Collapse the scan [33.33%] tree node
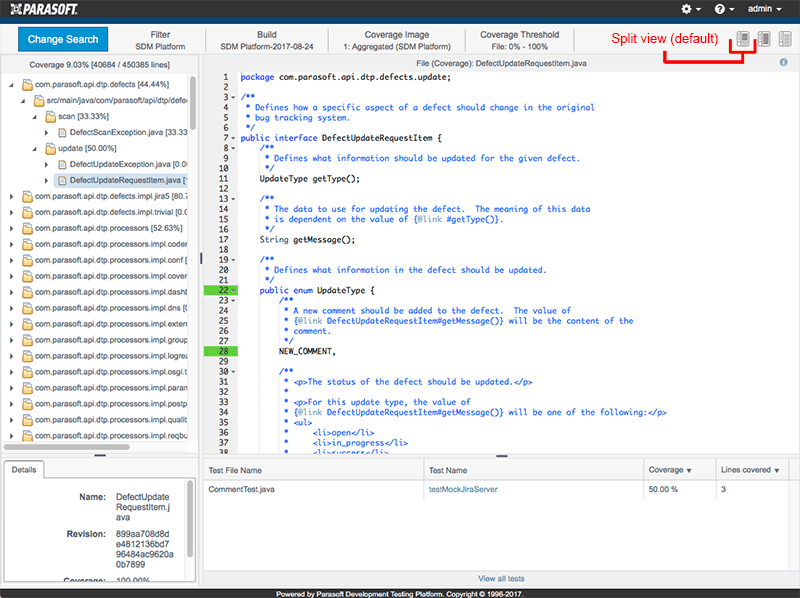800x598 pixels. (x=35, y=117)
